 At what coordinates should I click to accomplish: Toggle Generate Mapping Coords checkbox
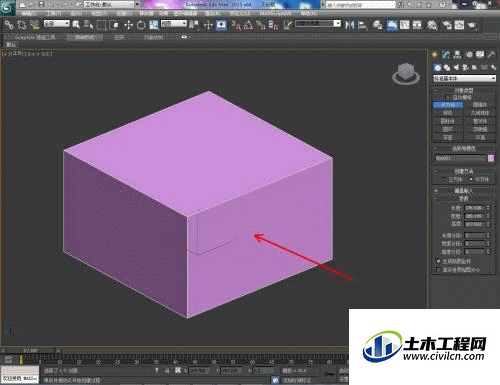[439, 261]
